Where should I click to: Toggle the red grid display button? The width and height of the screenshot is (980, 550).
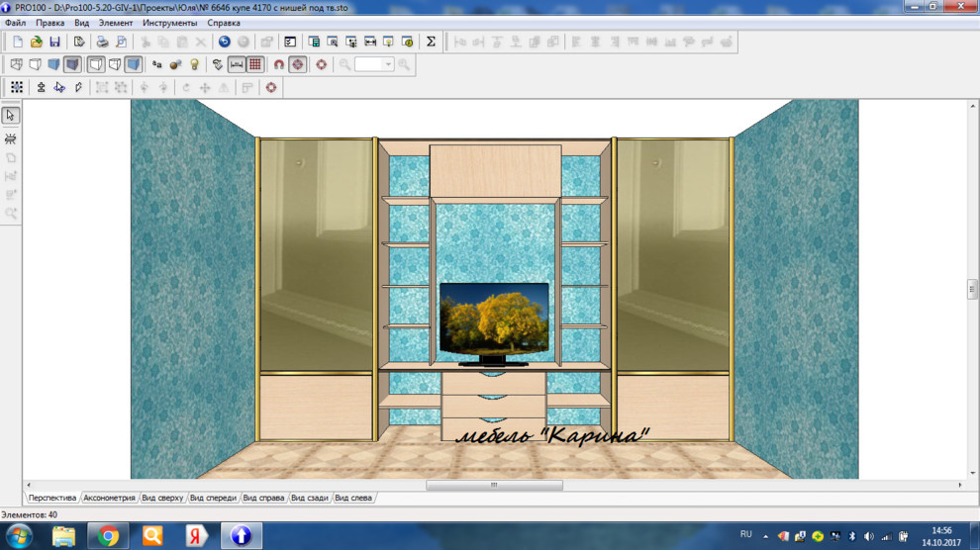coord(255,64)
